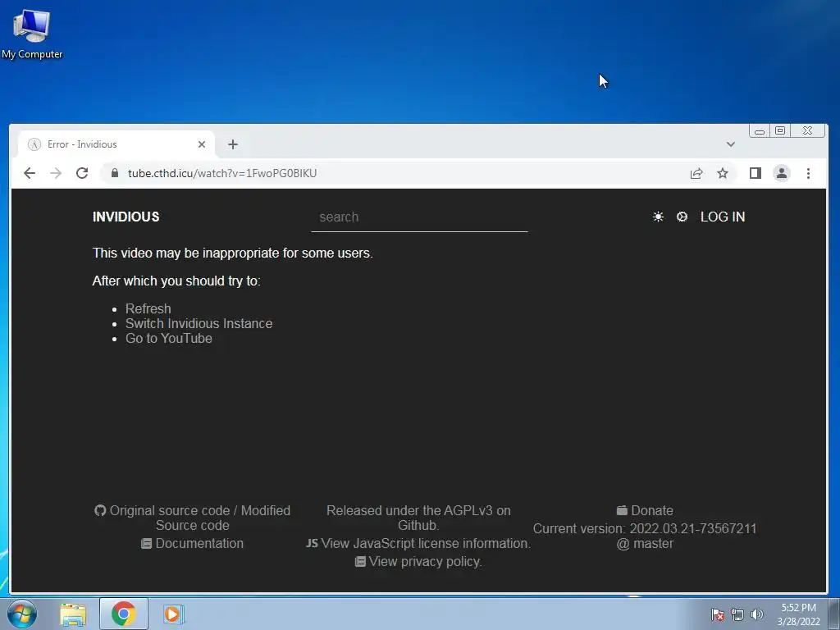Image resolution: width=840 pixels, height=630 pixels.
Task: Open View privacy policy link
Action: pyautogui.click(x=426, y=561)
